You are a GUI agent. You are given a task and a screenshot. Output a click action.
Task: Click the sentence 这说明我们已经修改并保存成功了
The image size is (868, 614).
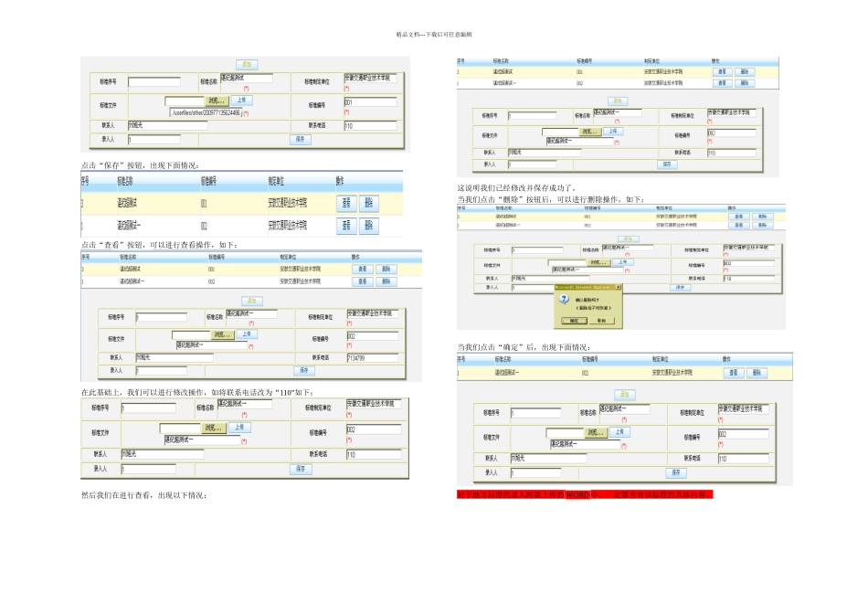[x=517, y=187]
